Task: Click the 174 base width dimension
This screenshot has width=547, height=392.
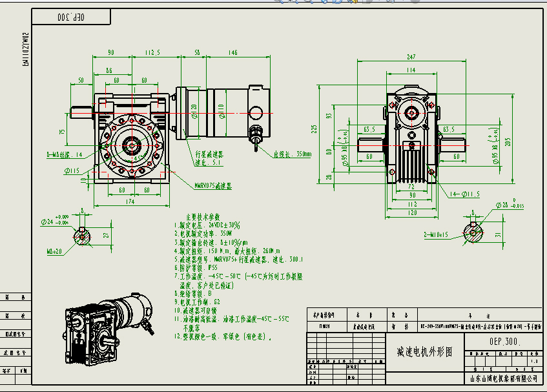Action: click(x=130, y=201)
